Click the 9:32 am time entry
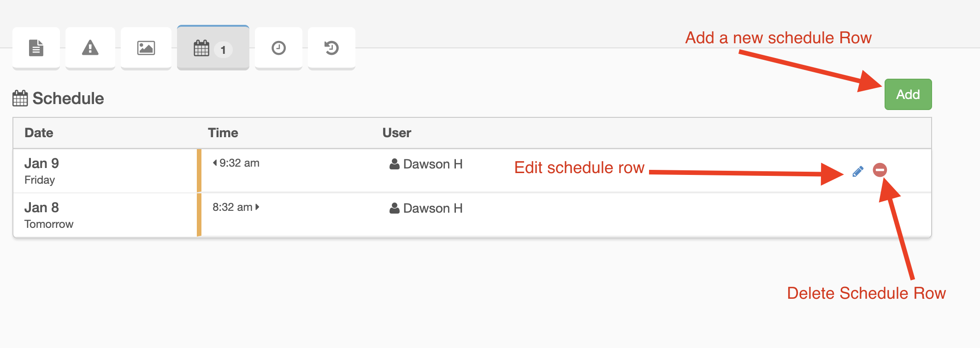This screenshot has width=980, height=348. (239, 163)
